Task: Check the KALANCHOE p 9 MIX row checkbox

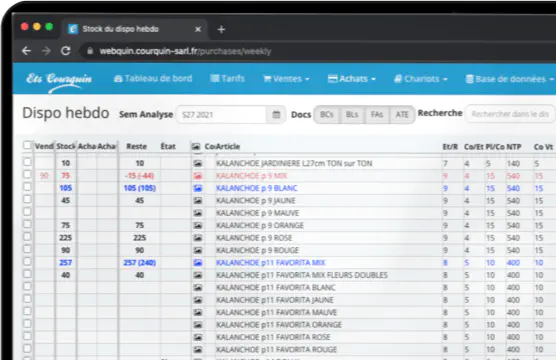Action: pos(27,174)
